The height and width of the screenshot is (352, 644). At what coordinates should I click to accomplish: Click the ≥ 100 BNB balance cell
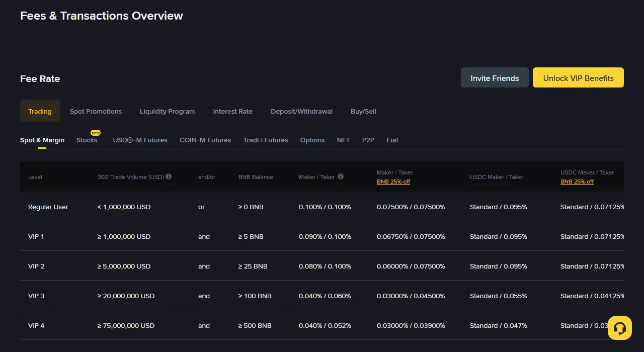(x=255, y=296)
